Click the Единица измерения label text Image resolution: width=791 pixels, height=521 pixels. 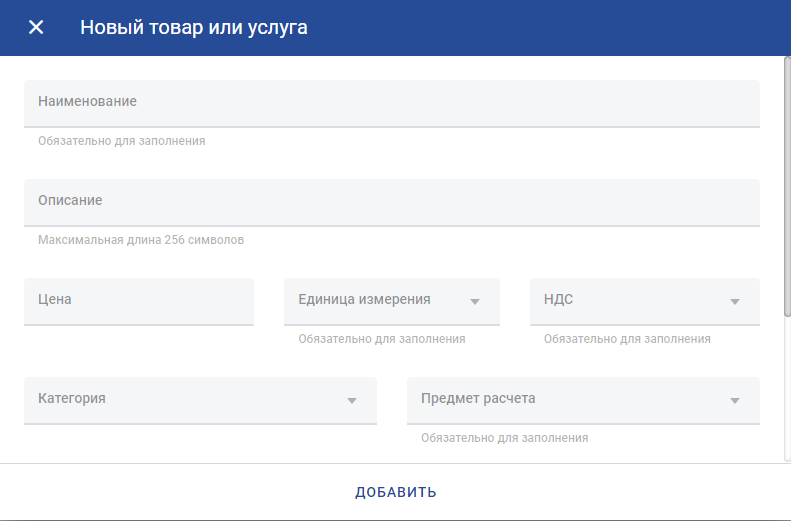(x=364, y=299)
